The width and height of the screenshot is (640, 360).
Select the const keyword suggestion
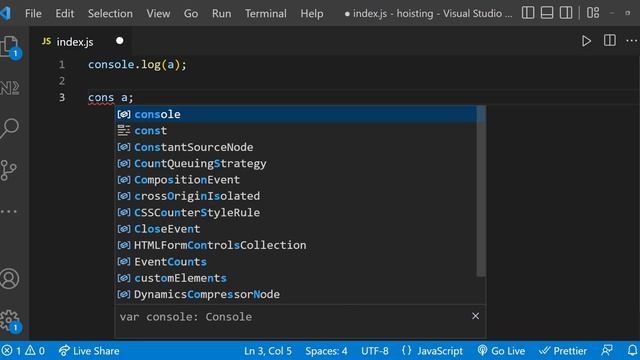[x=296, y=131]
